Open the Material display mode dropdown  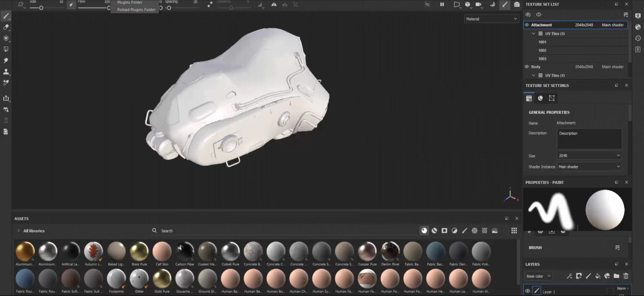click(x=491, y=19)
